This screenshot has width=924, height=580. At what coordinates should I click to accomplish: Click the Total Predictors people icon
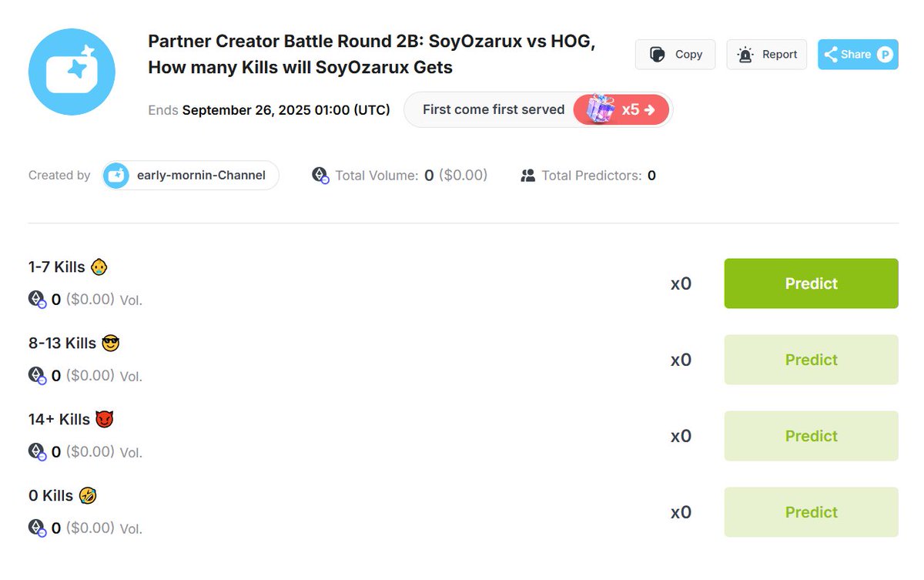tap(527, 176)
